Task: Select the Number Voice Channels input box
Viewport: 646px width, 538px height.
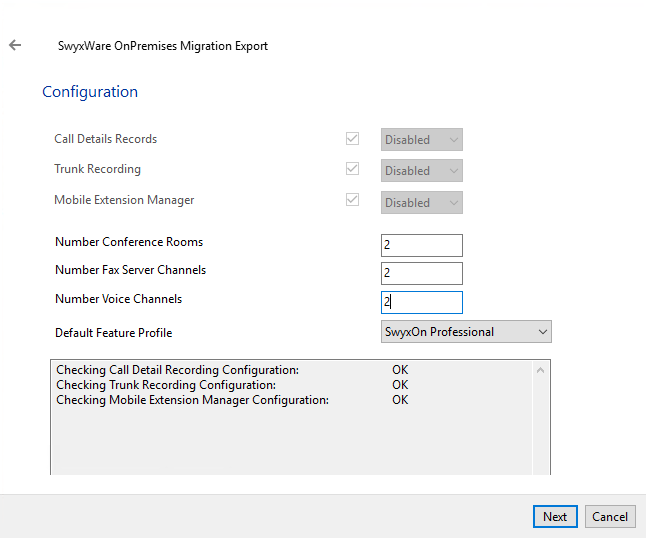Action: (421, 302)
